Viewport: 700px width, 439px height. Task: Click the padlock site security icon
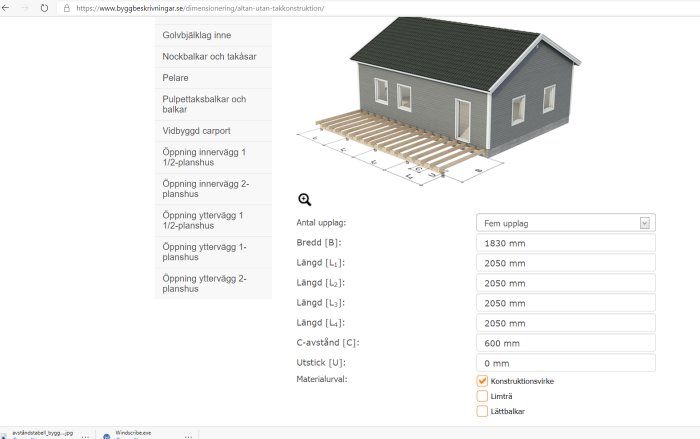(x=67, y=8)
